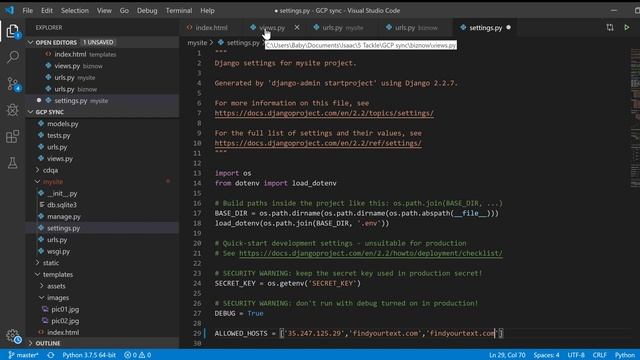Open the Search view icon

click(x=13, y=57)
